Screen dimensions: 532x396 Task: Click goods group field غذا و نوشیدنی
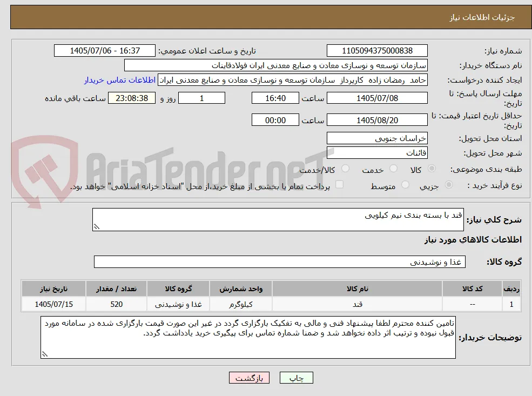280,262
